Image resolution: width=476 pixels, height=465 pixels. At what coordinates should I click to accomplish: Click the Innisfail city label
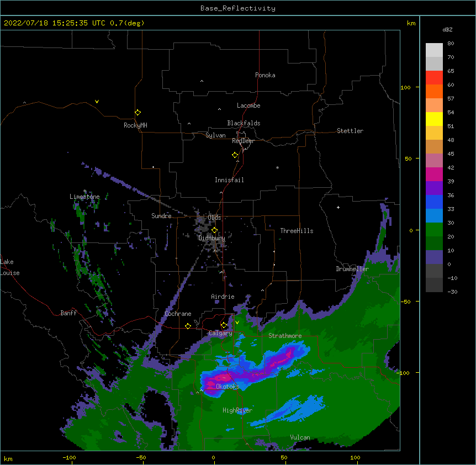[229, 180]
